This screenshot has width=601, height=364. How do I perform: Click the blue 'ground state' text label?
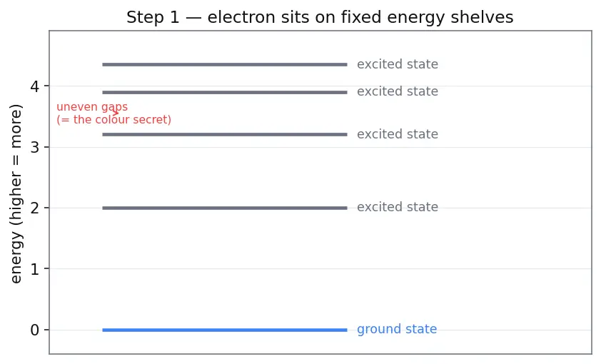point(397,329)
